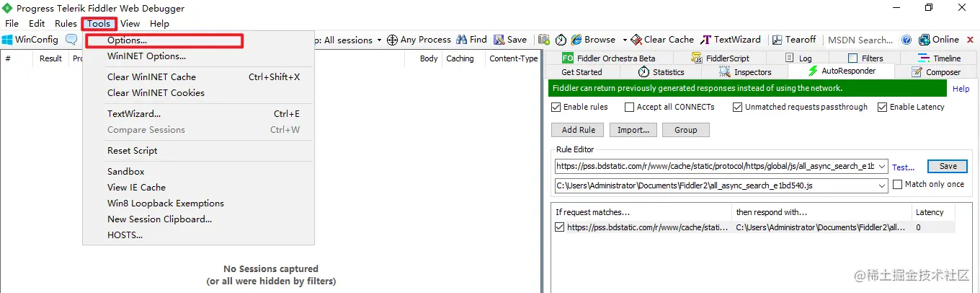Click the Fiddler Orchestra Beta FO icon
The width and height of the screenshot is (980, 293).
click(x=568, y=58)
